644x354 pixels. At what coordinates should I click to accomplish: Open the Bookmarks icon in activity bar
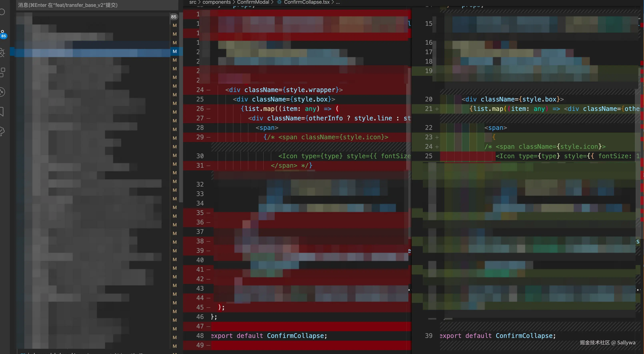pos(2,111)
